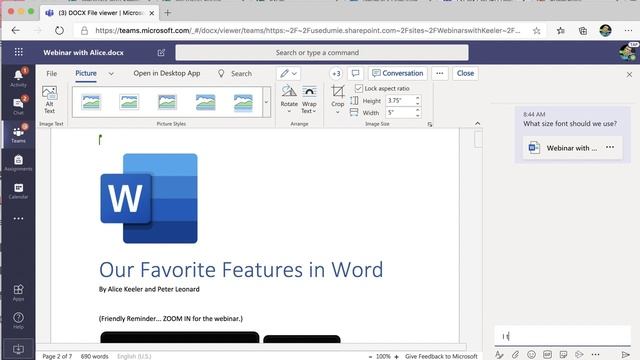Click the browser address bar URL
The image size is (640, 360).
(x=307, y=31)
